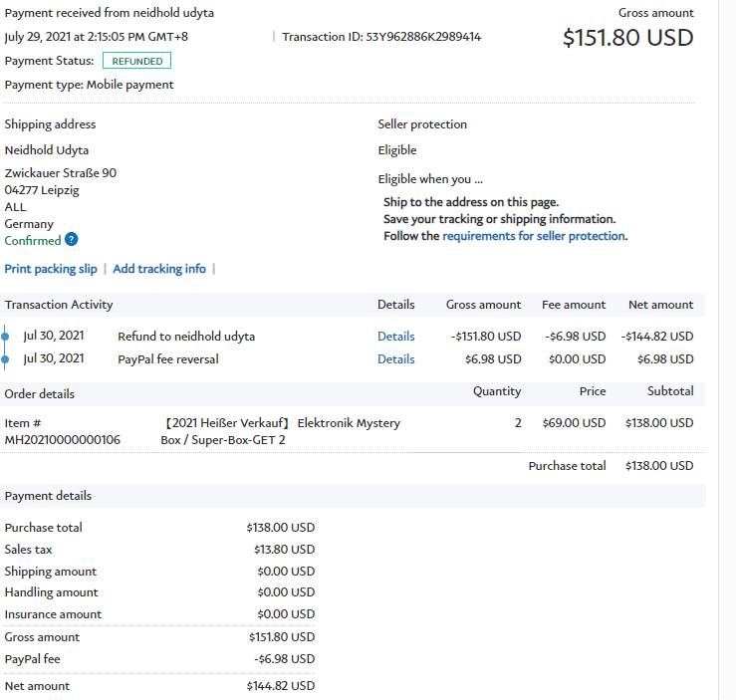Click the help icon beside Confirmed
Screen dimensions: 736x700
pyautogui.click(x=72, y=240)
